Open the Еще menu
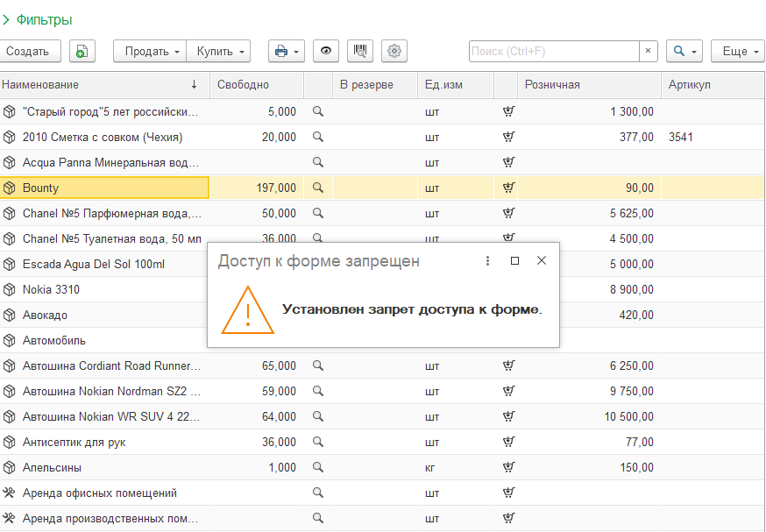The height and width of the screenshot is (532, 766). pyautogui.click(x=738, y=52)
